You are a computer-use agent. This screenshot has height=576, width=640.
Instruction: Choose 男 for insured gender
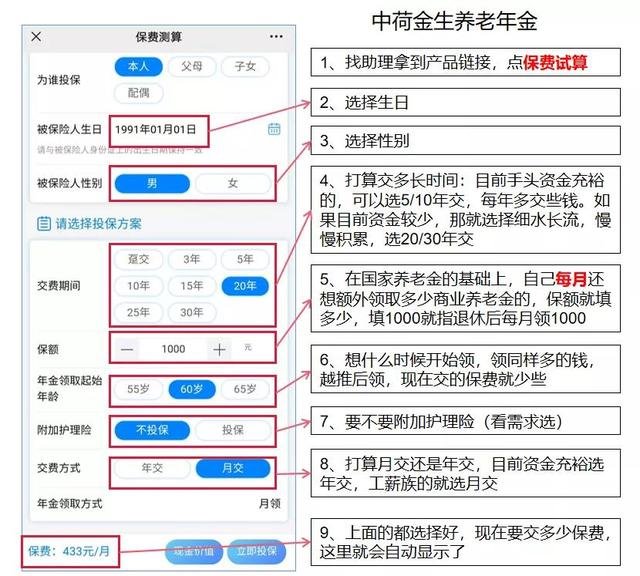[152, 183]
